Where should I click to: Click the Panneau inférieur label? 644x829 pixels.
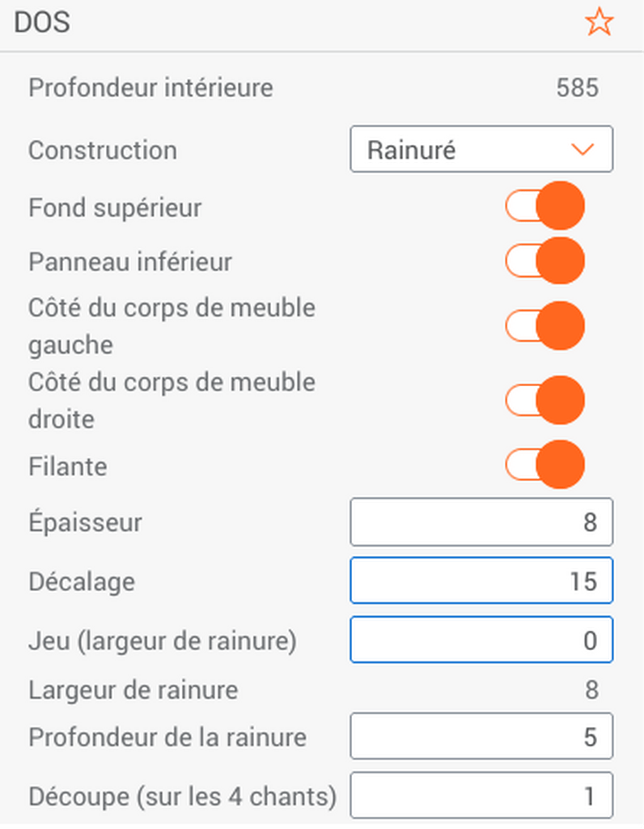130,262
